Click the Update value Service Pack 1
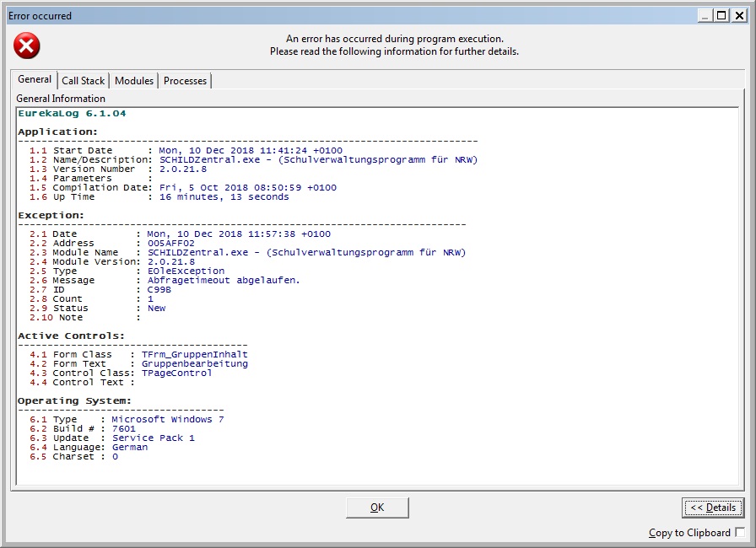Image resolution: width=756 pixels, height=548 pixels. [154, 438]
